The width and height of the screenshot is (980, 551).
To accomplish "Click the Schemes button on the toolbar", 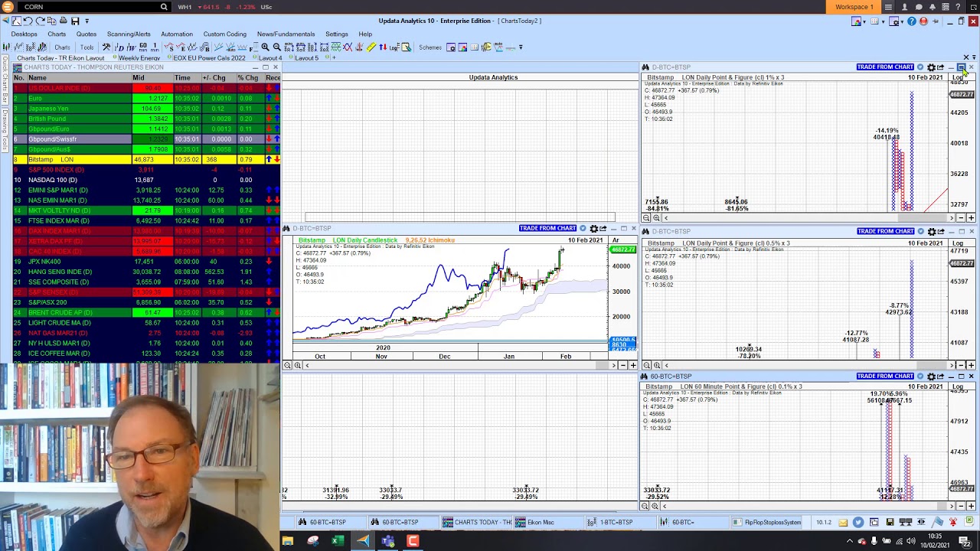I will click(430, 47).
